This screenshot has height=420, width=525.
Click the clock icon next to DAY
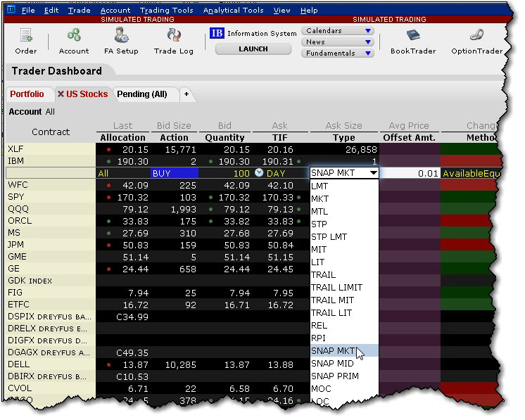[x=259, y=172]
